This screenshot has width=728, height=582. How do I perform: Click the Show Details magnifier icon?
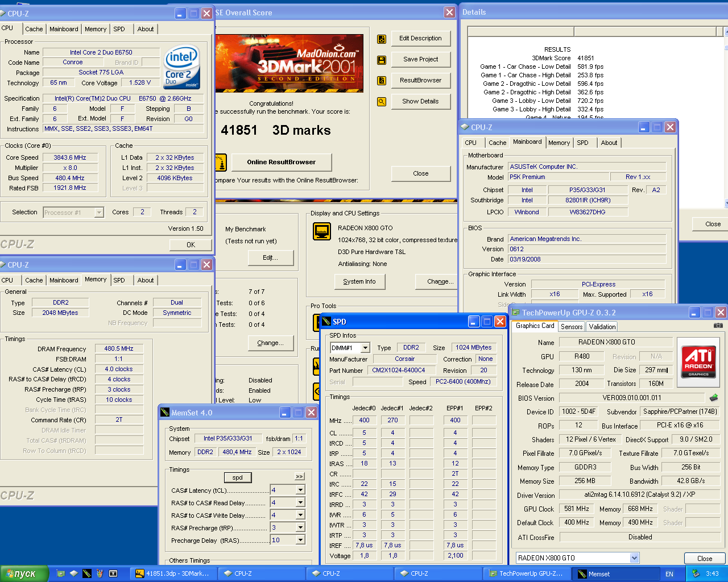(382, 102)
